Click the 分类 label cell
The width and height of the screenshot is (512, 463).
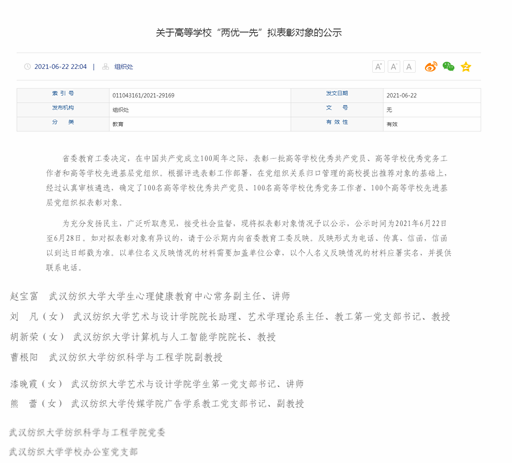click(63, 124)
